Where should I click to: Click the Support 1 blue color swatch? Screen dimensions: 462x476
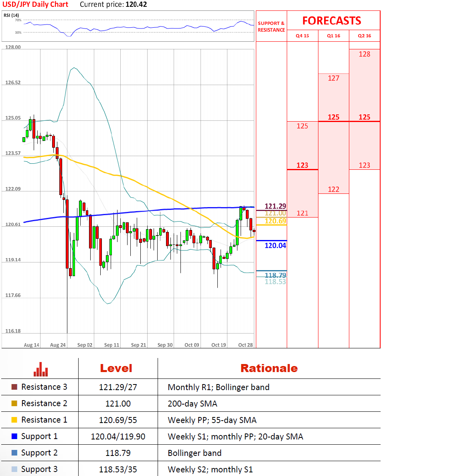coord(14,436)
